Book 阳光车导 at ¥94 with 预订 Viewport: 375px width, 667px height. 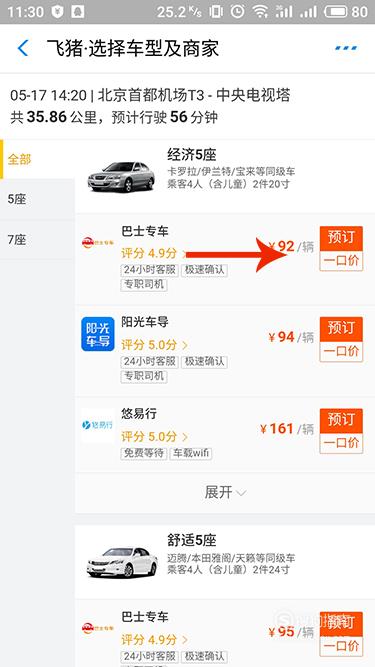(x=341, y=329)
